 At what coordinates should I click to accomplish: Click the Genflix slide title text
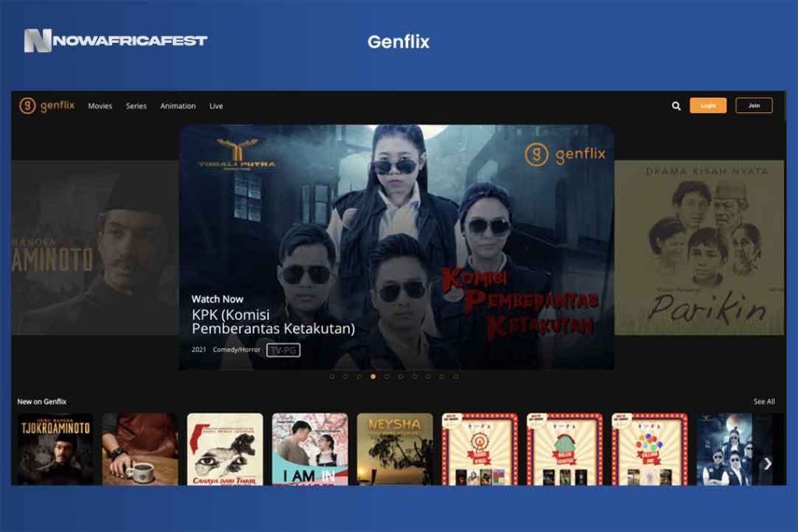(398, 42)
